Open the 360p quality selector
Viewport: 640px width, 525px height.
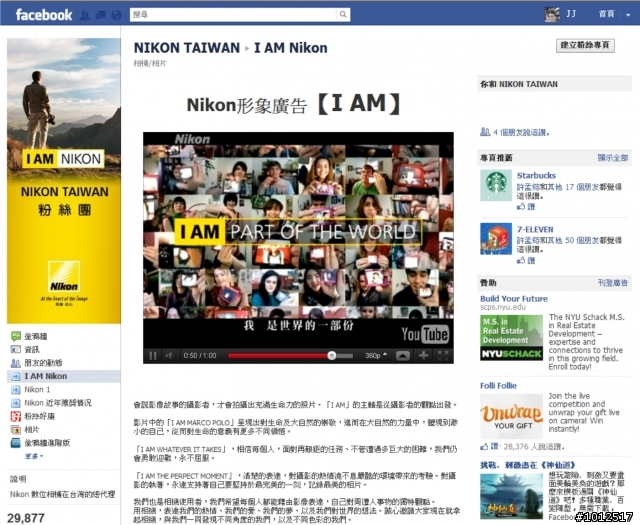pos(376,356)
